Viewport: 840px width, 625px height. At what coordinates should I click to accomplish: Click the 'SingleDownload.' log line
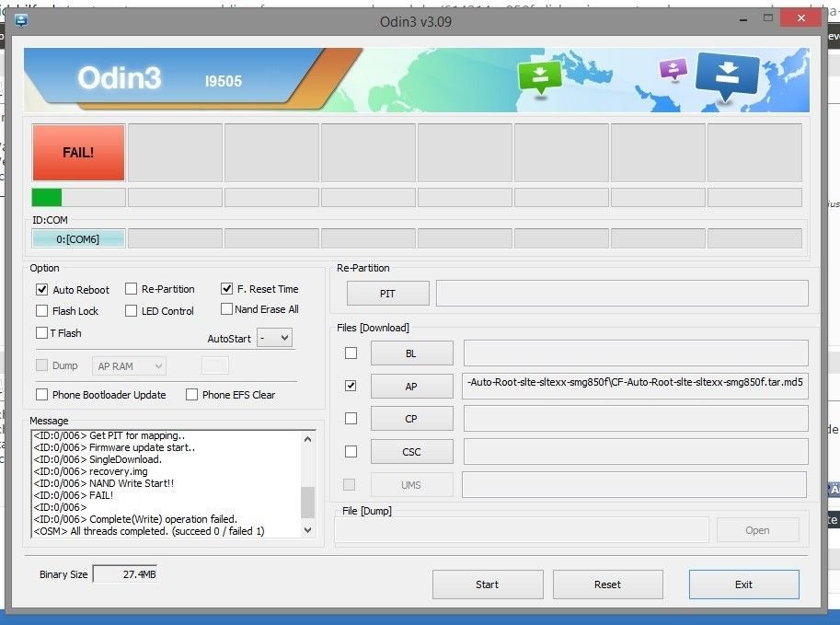coord(98,459)
